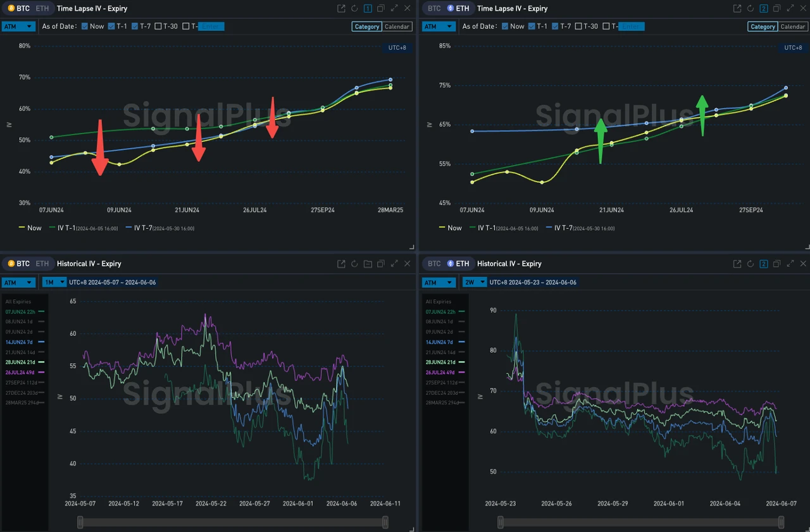Refresh the ETH Historical IV panel

[750, 264]
